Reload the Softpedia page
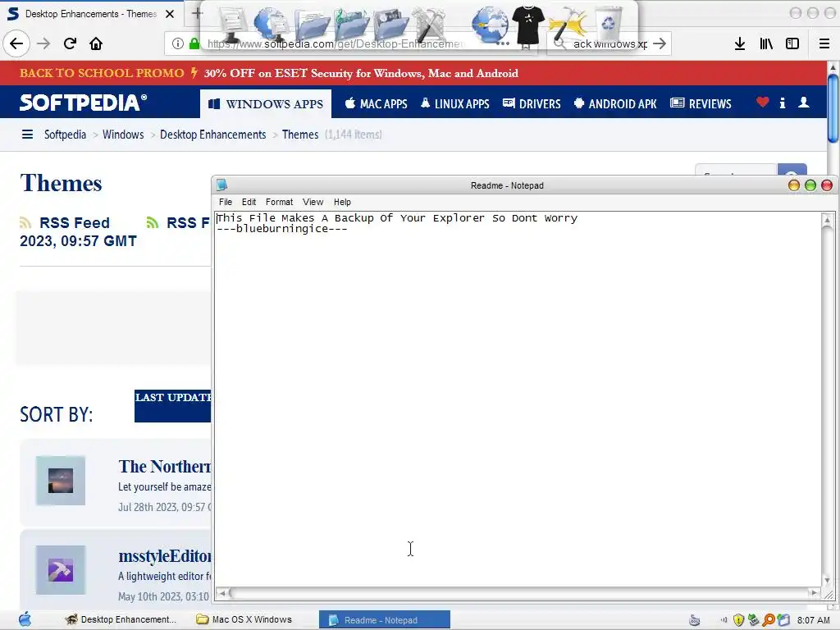This screenshot has width=840, height=630. coord(70,43)
